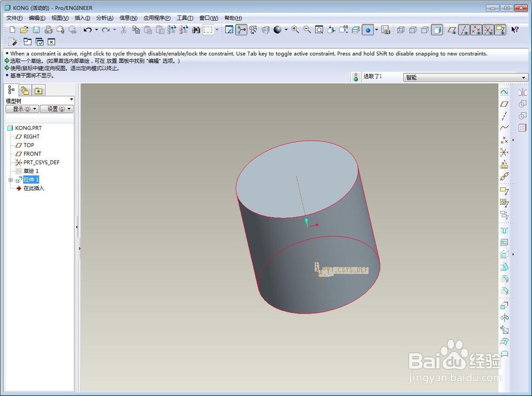Expand the datum point tool flyout arrow
Image resolution: width=532 pixels, height=396 pixels.
pyautogui.click(x=513, y=140)
